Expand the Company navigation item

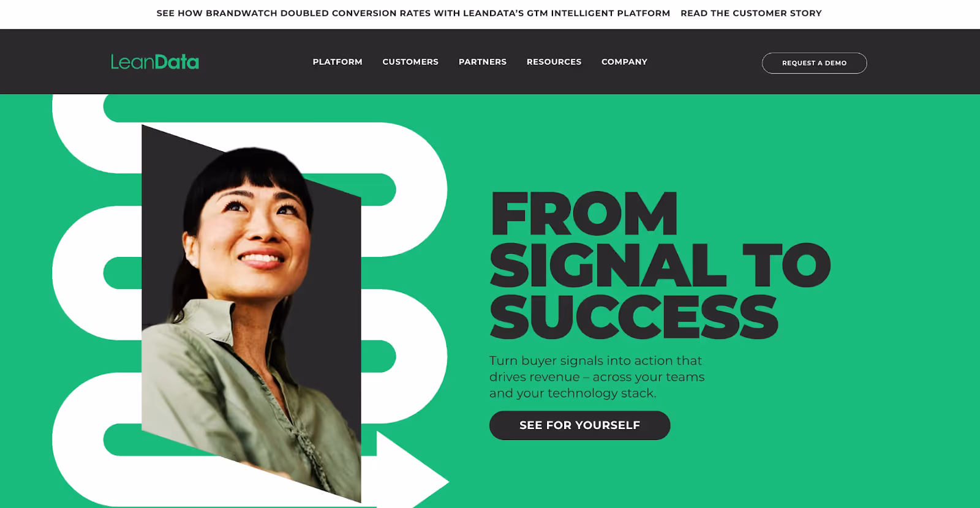pyautogui.click(x=624, y=62)
